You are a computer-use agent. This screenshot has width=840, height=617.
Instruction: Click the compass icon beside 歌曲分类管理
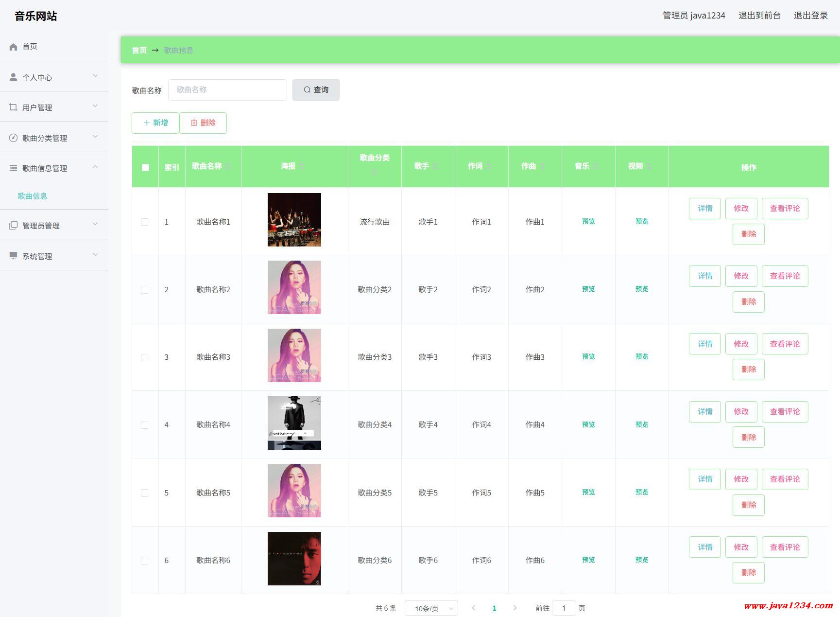pyautogui.click(x=13, y=138)
